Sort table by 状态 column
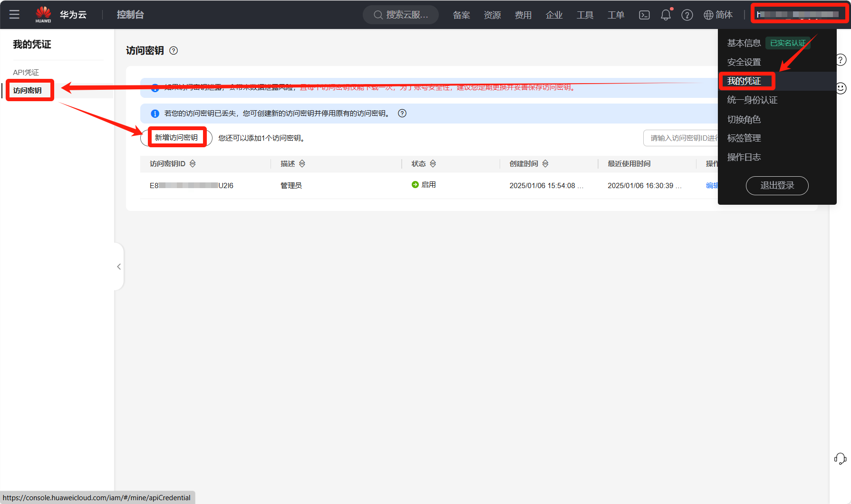 click(x=433, y=164)
